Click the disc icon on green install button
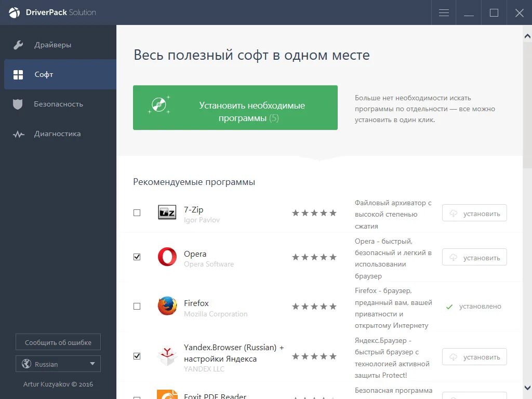The width and height of the screenshot is (532, 399). (x=159, y=104)
